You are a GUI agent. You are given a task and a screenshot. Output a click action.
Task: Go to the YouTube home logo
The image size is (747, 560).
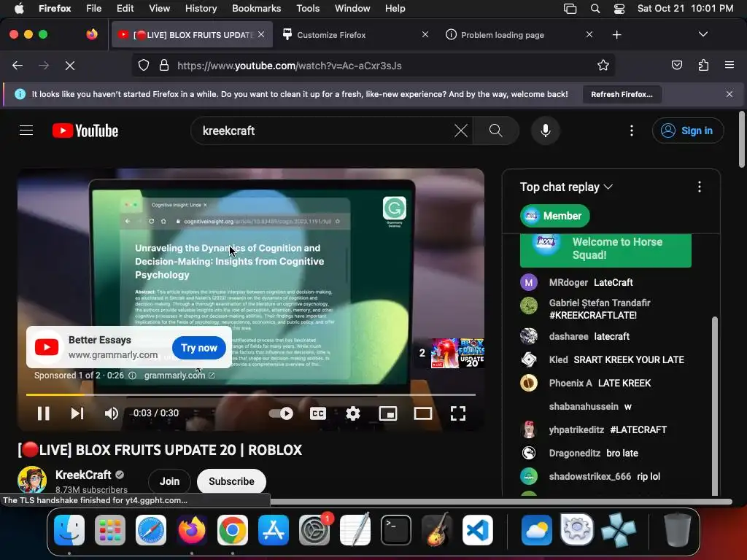pyautogui.click(x=85, y=131)
